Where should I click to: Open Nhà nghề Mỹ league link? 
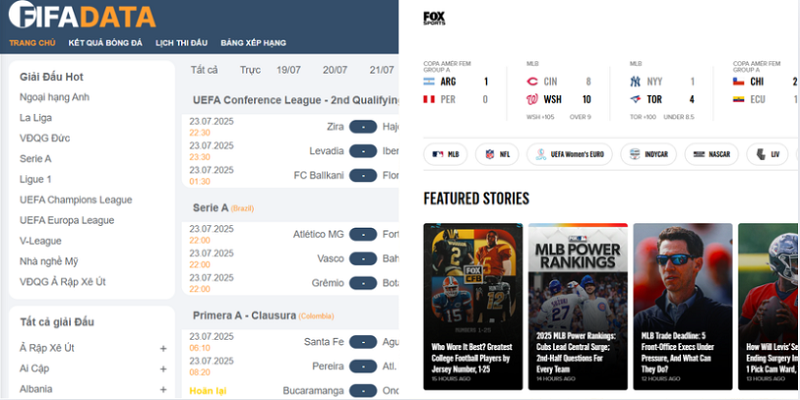pos(49,261)
